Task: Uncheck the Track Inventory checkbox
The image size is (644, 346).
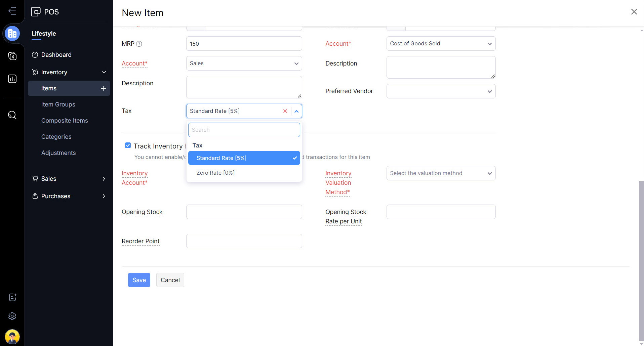Action: 128,145
